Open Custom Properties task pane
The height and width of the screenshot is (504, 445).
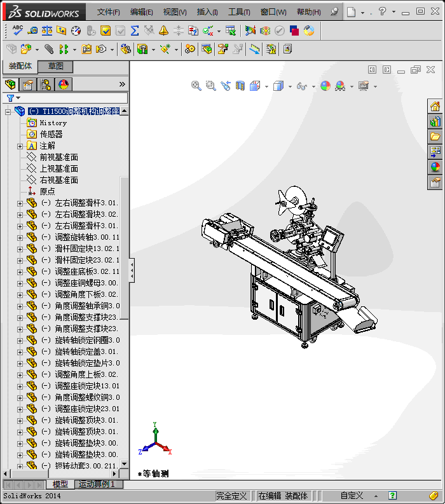click(435, 182)
